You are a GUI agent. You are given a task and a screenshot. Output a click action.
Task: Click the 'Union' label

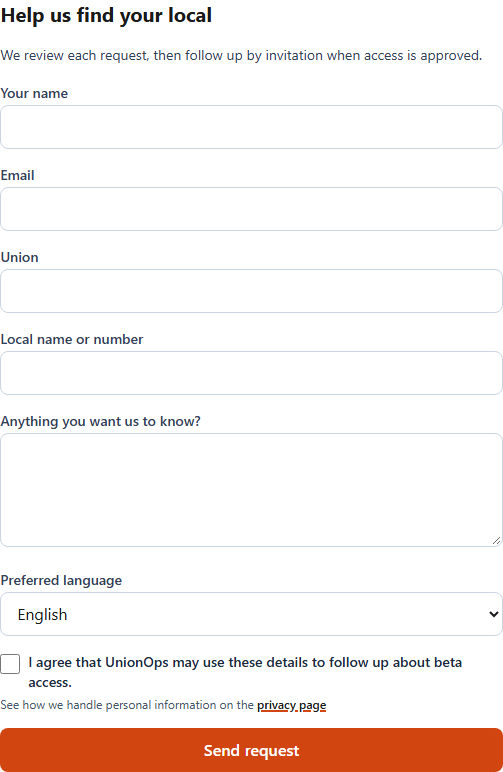coord(20,257)
